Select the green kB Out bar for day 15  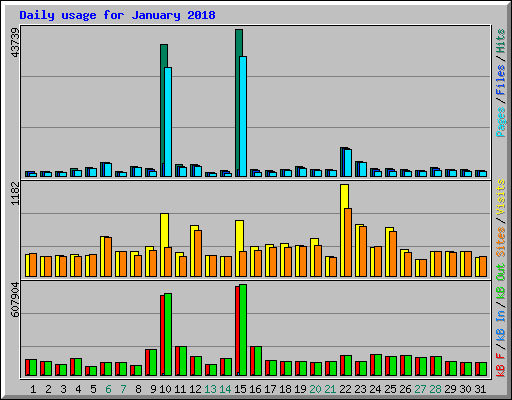click(243, 330)
